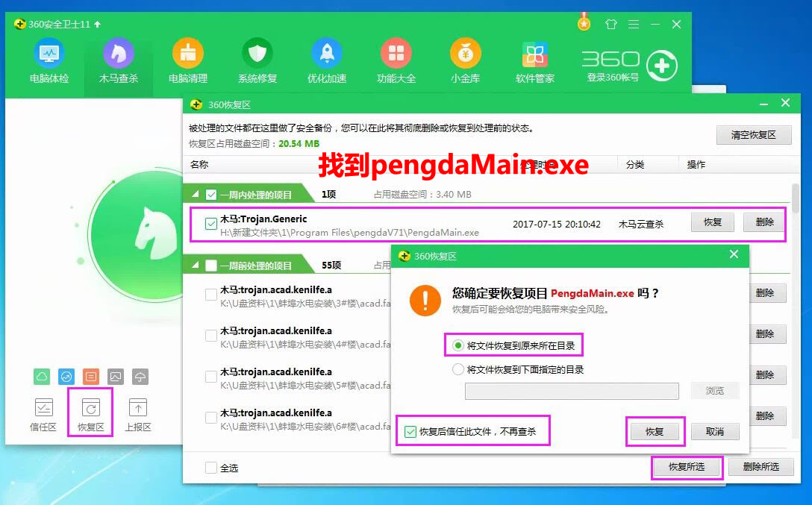Image resolution: width=812 pixels, height=505 pixels.
Task: Click the 删除所选 button
Action: [x=761, y=467]
